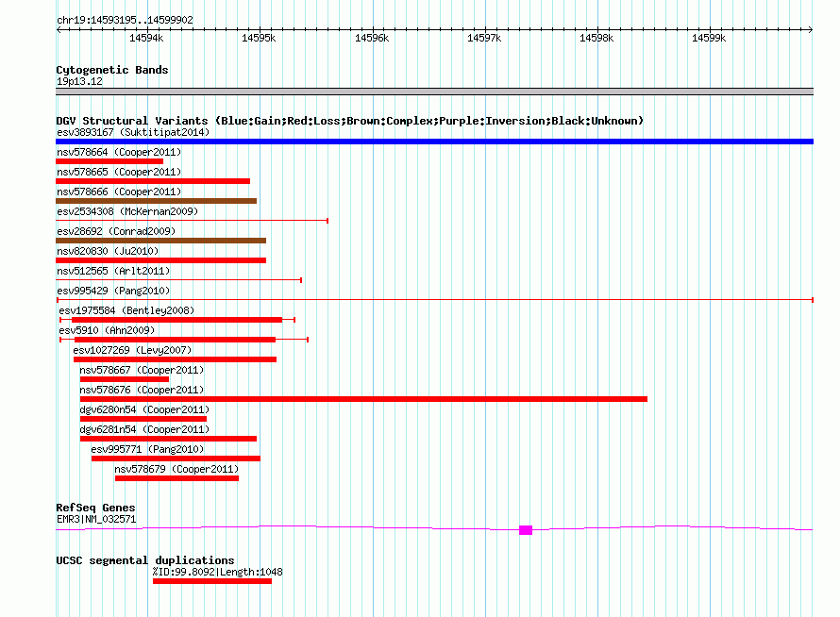Click the UCSC segmental duplications track title

point(145,560)
